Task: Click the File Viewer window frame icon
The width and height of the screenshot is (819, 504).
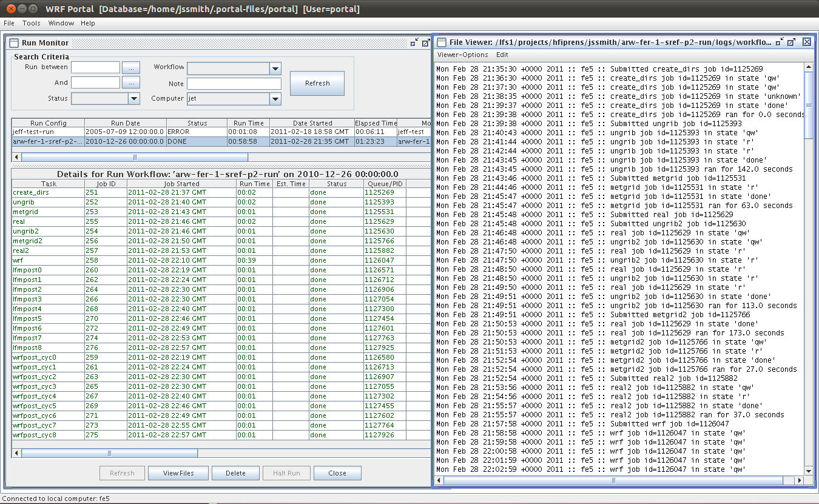Action: click(441, 42)
